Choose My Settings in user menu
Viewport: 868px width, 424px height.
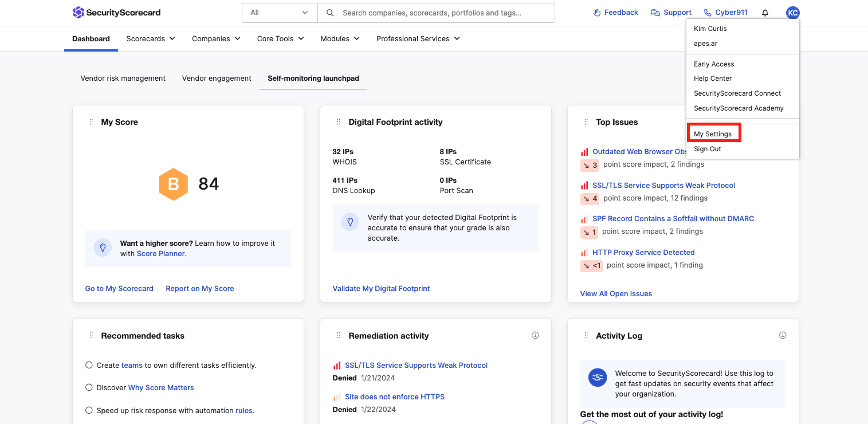point(713,134)
